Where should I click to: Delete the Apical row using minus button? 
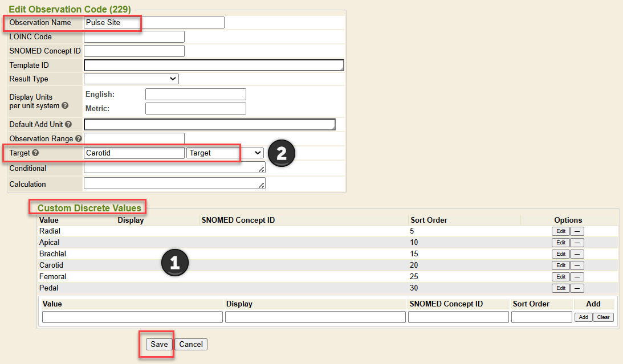pyautogui.click(x=577, y=243)
